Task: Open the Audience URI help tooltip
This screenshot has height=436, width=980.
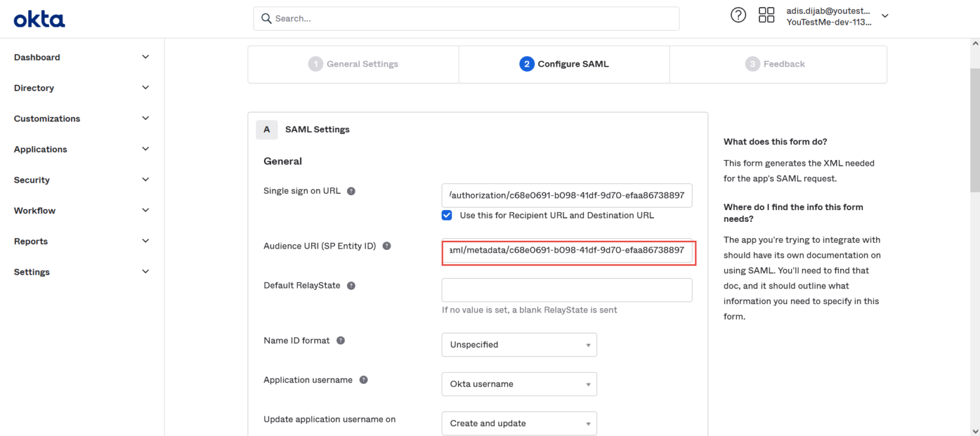Action: click(386, 246)
